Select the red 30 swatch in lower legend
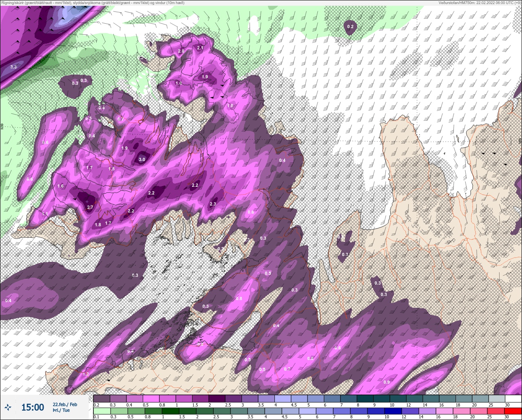 (x=513, y=411)
